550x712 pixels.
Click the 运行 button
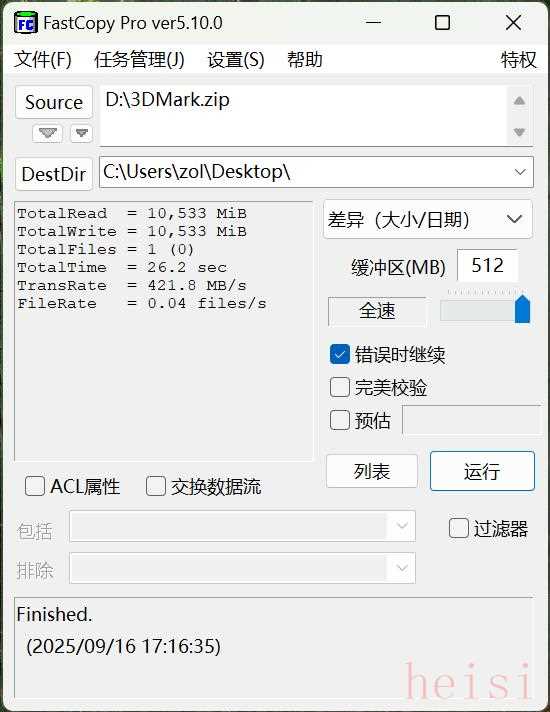tap(482, 471)
